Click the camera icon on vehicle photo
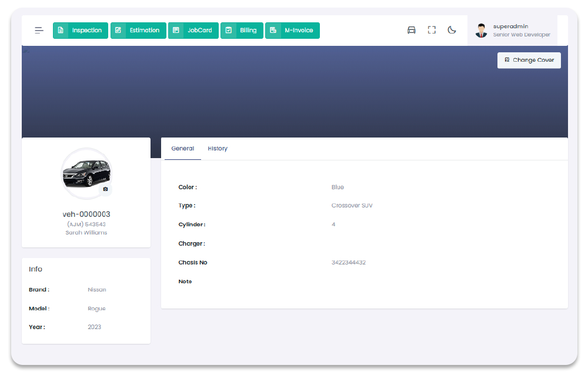Screen dimensions: 588x372 coord(105,189)
